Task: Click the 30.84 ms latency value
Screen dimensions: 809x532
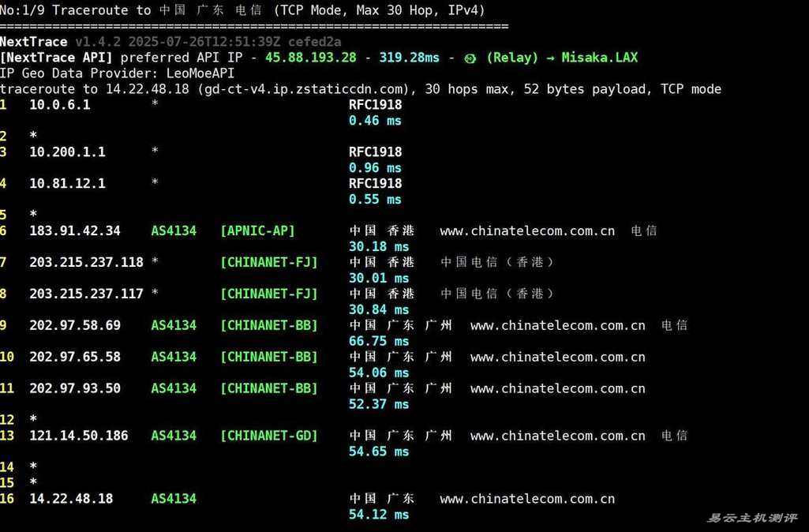Action: (x=379, y=309)
